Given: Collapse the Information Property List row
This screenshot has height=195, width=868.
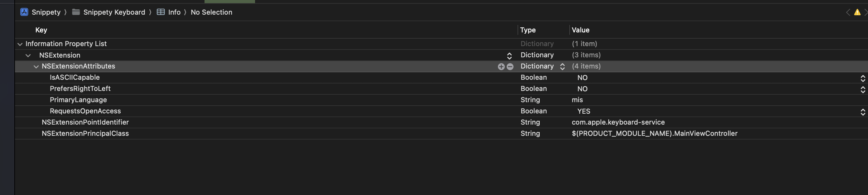Looking at the screenshot, I should click(x=20, y=44).
